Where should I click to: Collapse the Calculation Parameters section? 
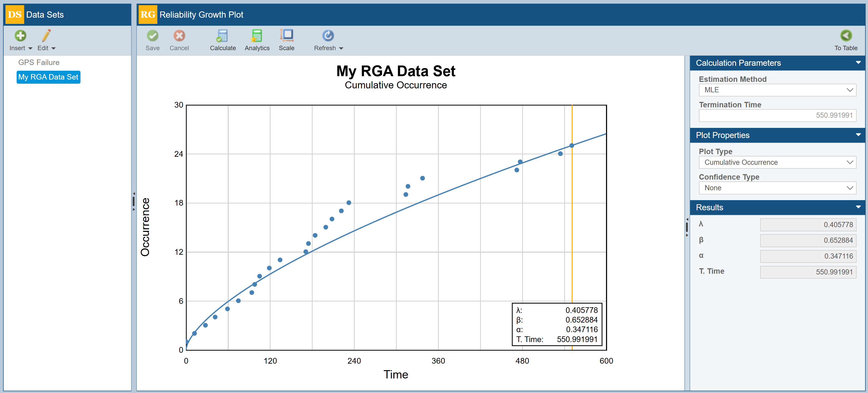point(858,63)
